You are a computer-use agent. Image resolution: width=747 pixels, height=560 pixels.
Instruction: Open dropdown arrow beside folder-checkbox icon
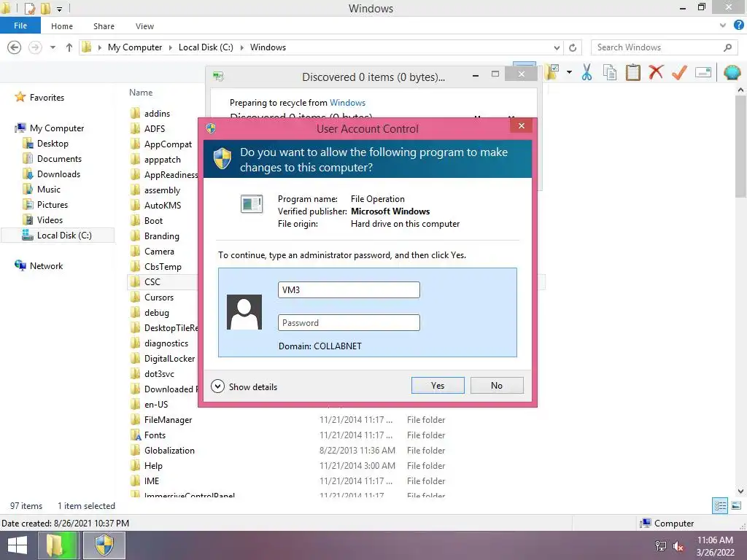pos(569,72)
